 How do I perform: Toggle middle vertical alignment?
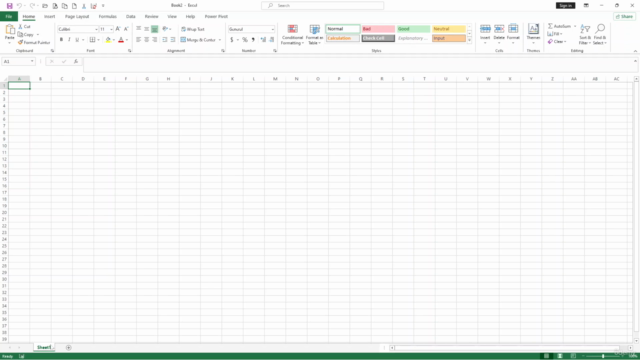(x=147, y=29)
